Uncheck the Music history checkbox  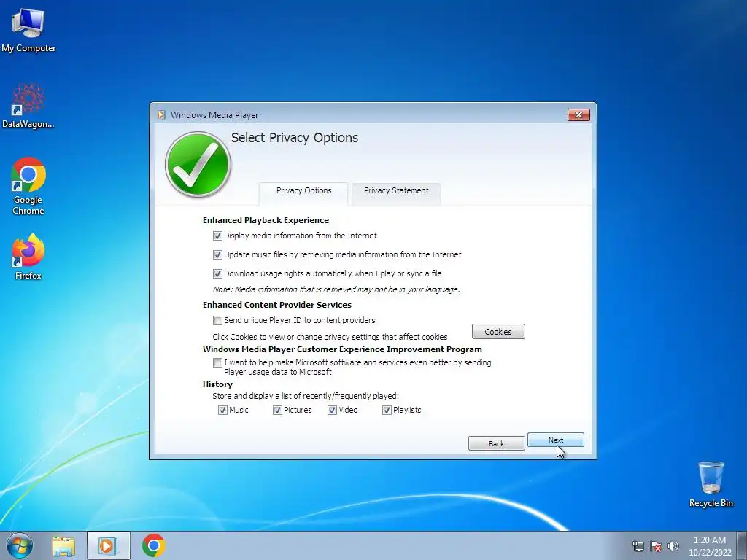coord(222,410)
